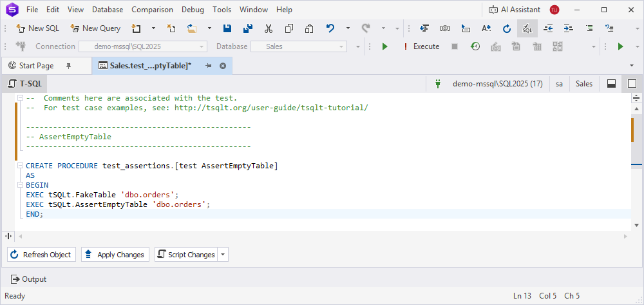Select the T-SQL editor tab

[x=24, y=84]
